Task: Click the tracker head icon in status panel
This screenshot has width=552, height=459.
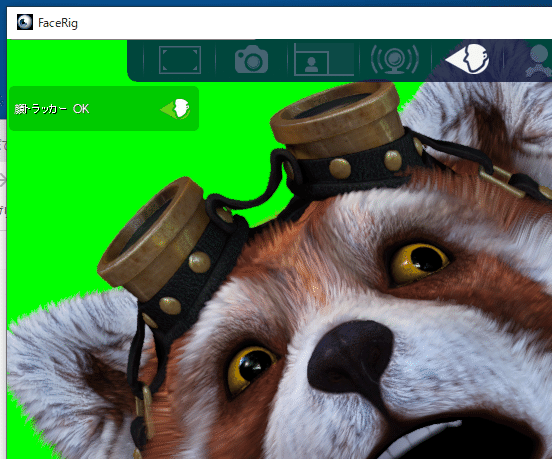Action: coord(176,109)
